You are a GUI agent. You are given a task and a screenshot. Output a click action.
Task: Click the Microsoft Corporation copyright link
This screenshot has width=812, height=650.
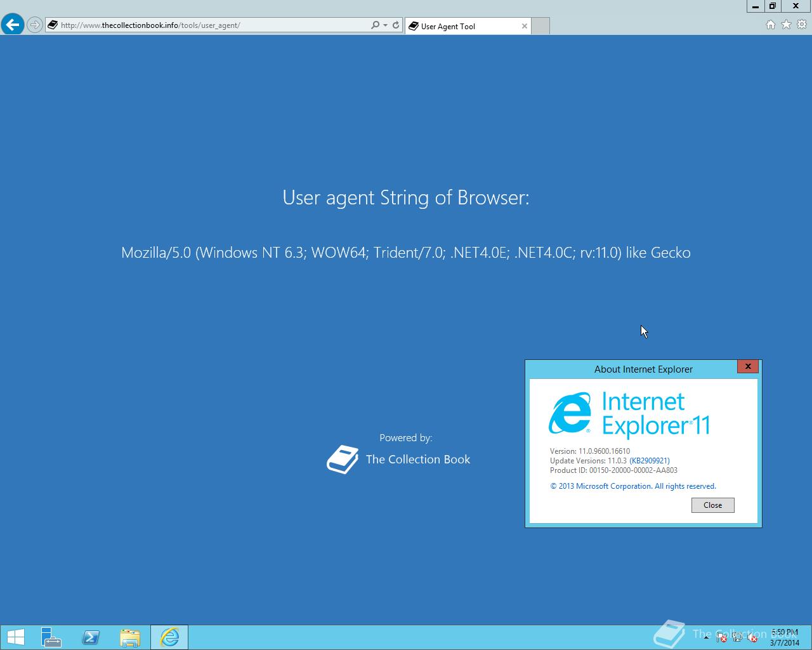(x=633, y=486)
